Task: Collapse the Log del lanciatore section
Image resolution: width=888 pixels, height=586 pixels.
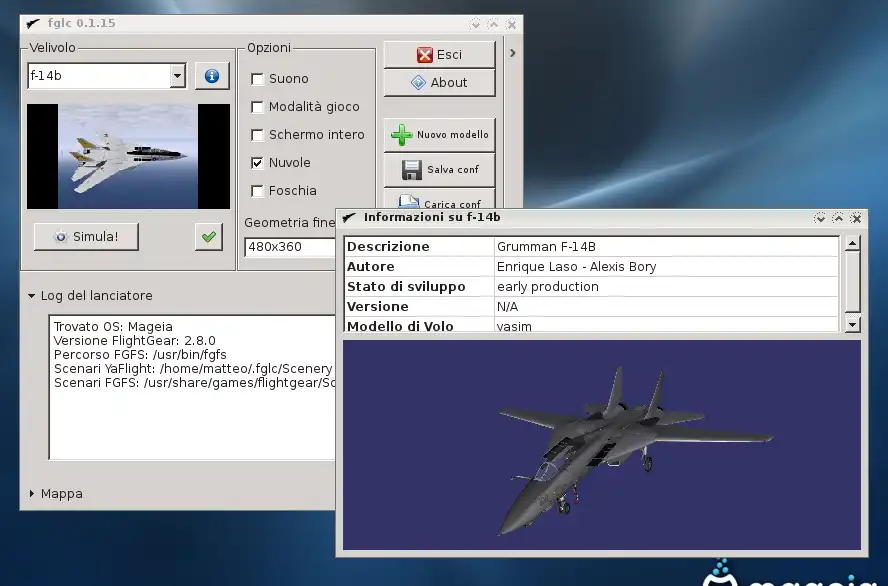Action: click(x=32, y=296)
